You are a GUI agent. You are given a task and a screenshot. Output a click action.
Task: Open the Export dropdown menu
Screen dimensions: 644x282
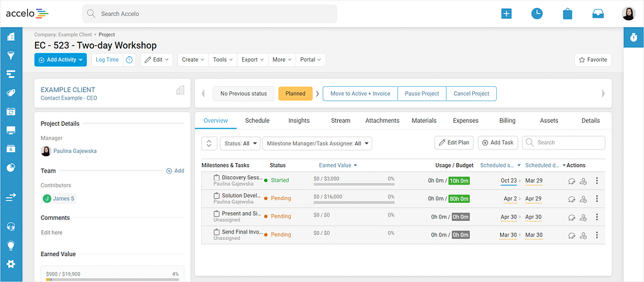(x=253, y=60)
